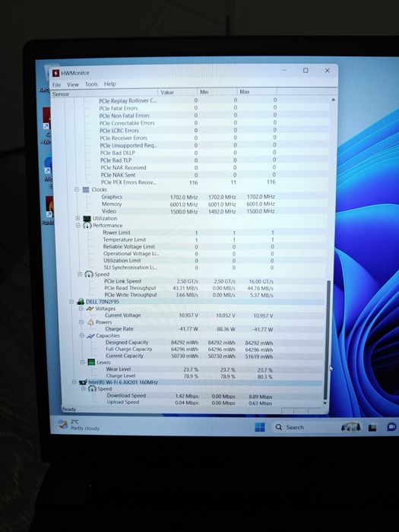Open the Task View taskbar icon
Screen dimensions: 399x532
coord(372,427)
